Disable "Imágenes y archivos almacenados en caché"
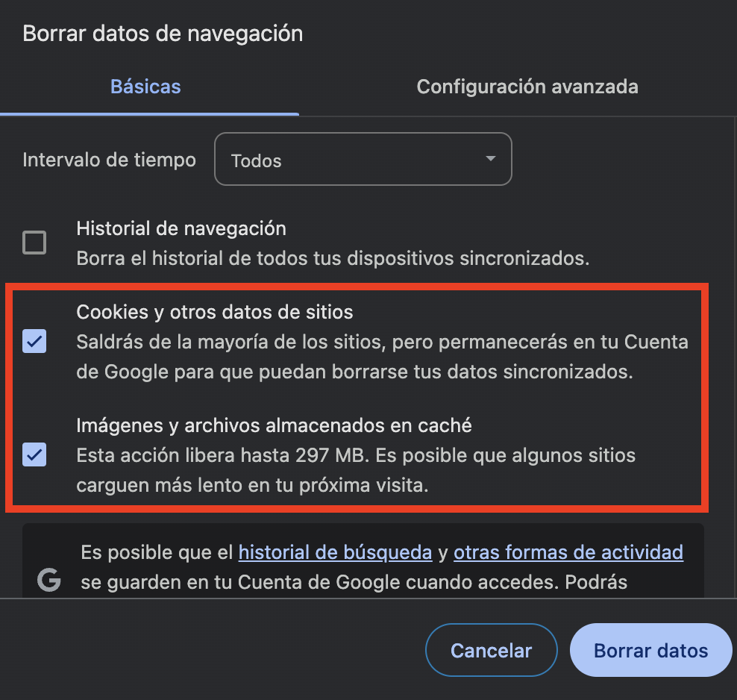This screenshot has height=700, width=737. click(34, 454)
